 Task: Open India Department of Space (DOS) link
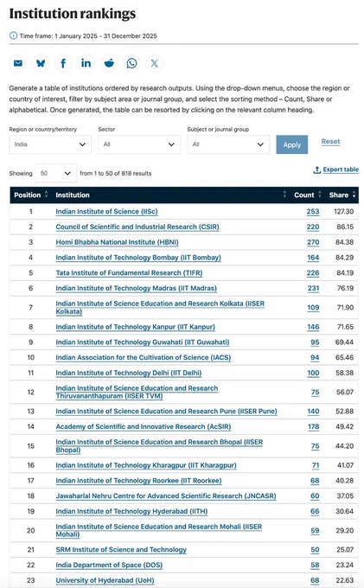[x=109, y=566]
